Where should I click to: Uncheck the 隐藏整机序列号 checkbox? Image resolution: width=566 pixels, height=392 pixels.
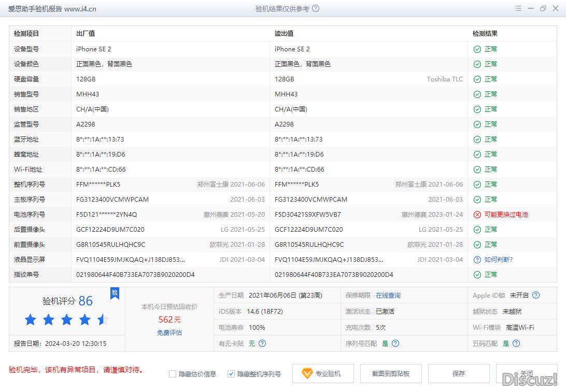(231, 374)
